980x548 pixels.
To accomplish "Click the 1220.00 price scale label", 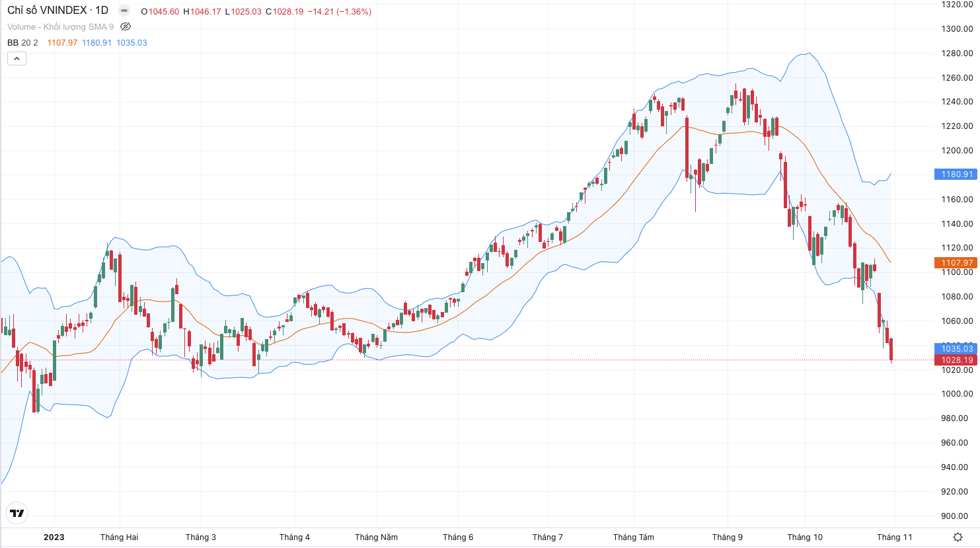I will 957,126.
